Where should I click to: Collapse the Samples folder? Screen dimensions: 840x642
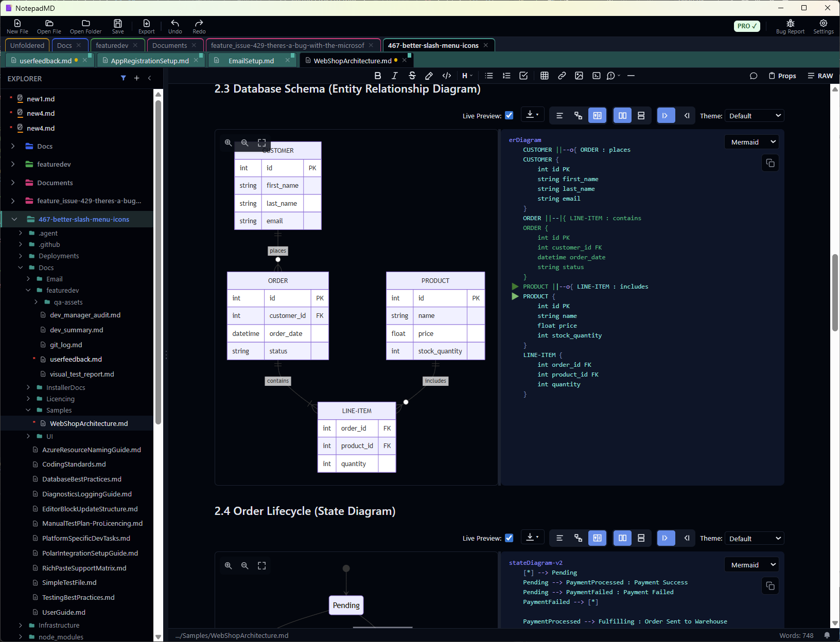coord(28,410)
